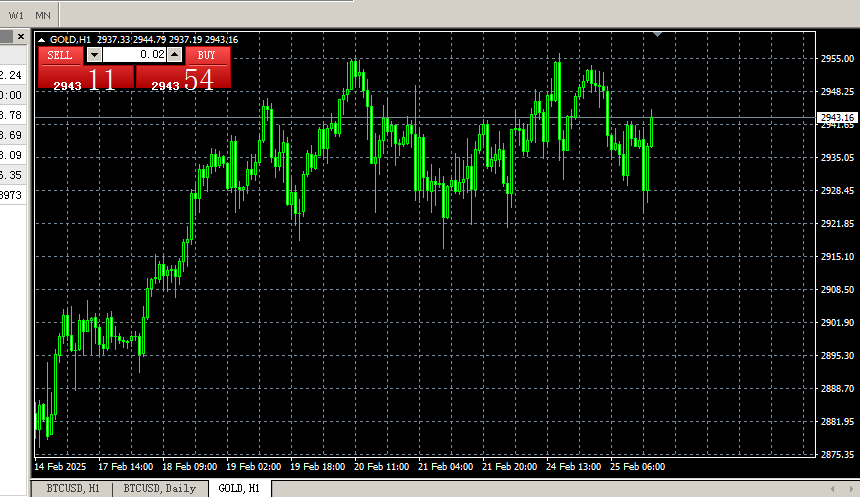Image resolution: width=860 pixels, height=497 pixels.
Task: Click the current price label 2943.16
Action: 837,117
